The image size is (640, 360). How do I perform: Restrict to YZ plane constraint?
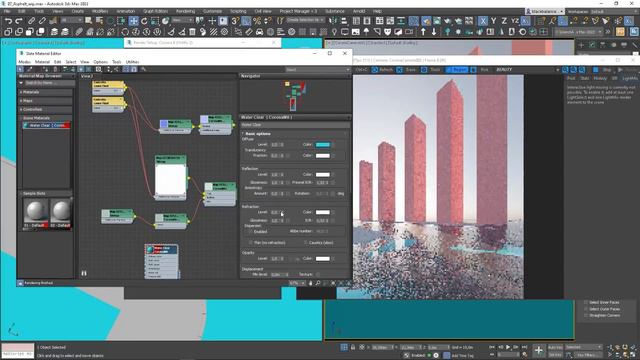click(x=515, y=21)
